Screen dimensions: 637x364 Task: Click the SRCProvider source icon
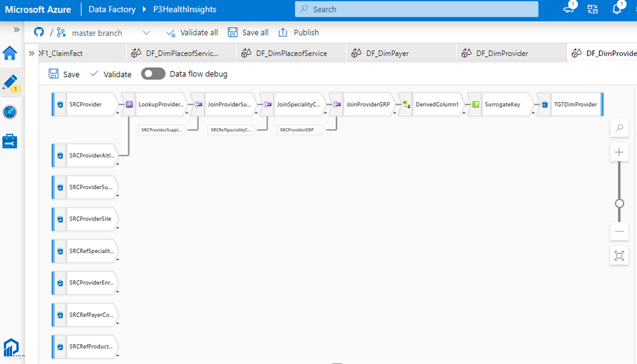click(x=60, y=104)
